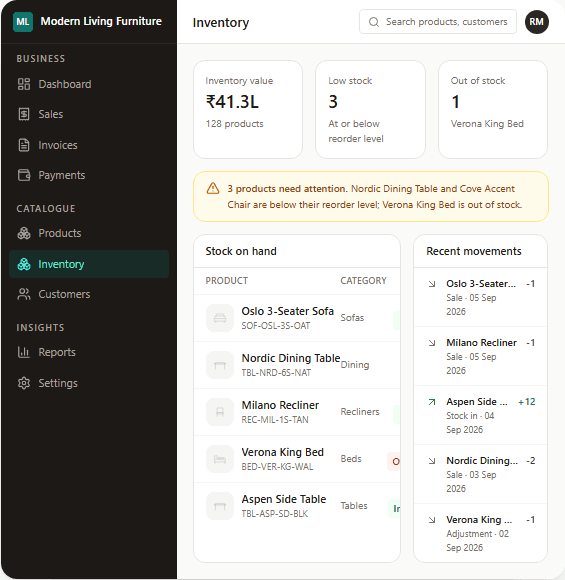This screenshot has width=565, height=580.
Task: Click the +12 Aspen Side quantity
Action: coord(527,402)
